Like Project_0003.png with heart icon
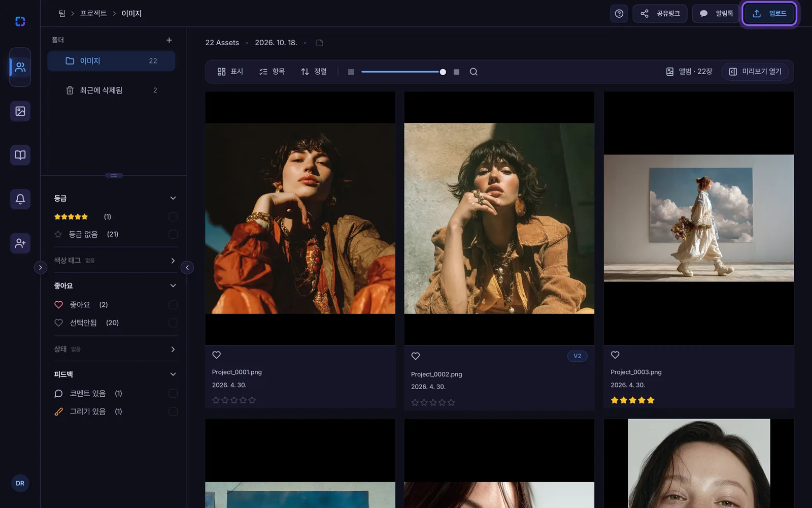Image resolution: width=812 pixels, height=508 pixels. coord(615,355)
